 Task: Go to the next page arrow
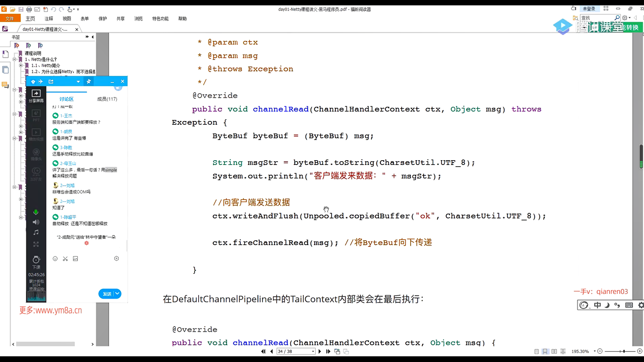(x=320, y=351)
